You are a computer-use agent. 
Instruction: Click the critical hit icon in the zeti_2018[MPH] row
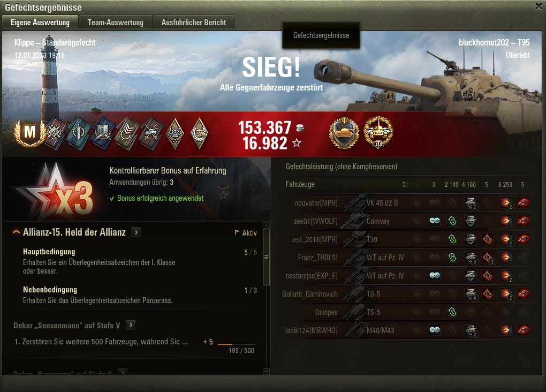[488, 239]
